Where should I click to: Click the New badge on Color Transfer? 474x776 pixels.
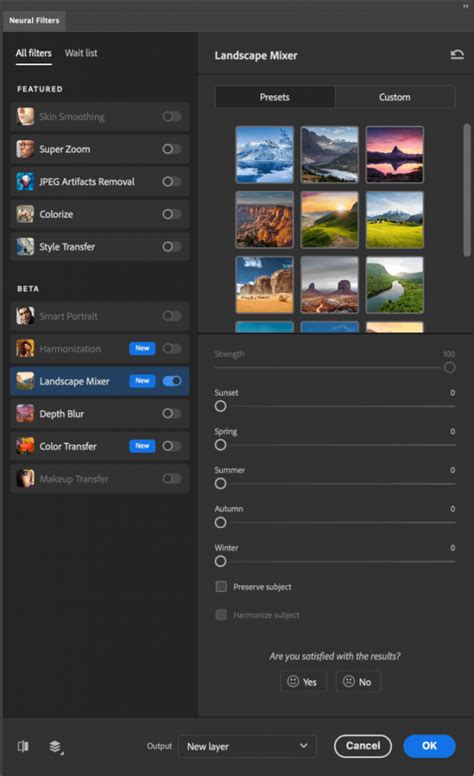point(142,446)
